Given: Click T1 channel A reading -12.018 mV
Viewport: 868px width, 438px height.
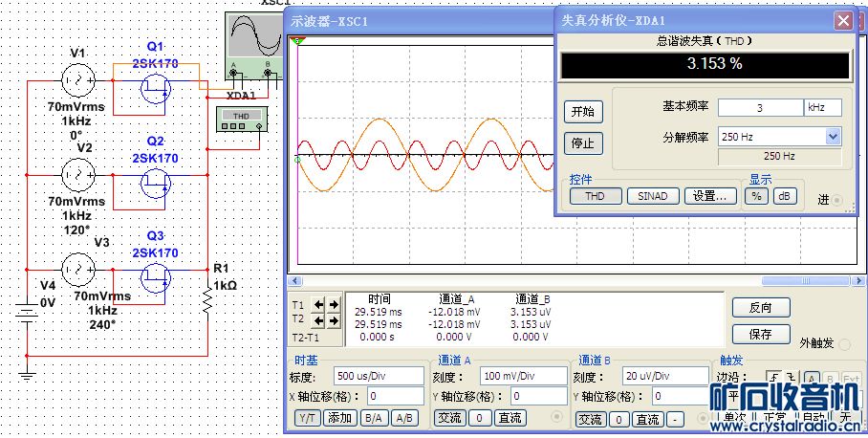Looking at the screenshot, I should [454, 312].
